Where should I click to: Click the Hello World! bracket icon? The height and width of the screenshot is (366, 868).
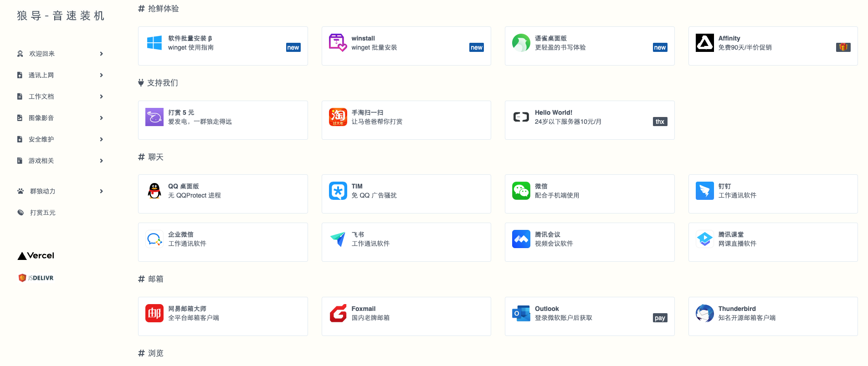pos(521,117)
